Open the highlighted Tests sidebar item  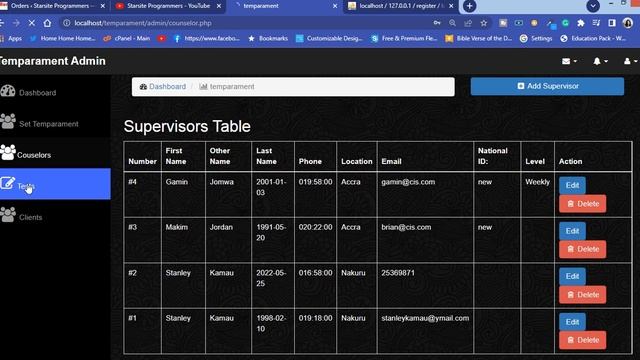[55, 184]
